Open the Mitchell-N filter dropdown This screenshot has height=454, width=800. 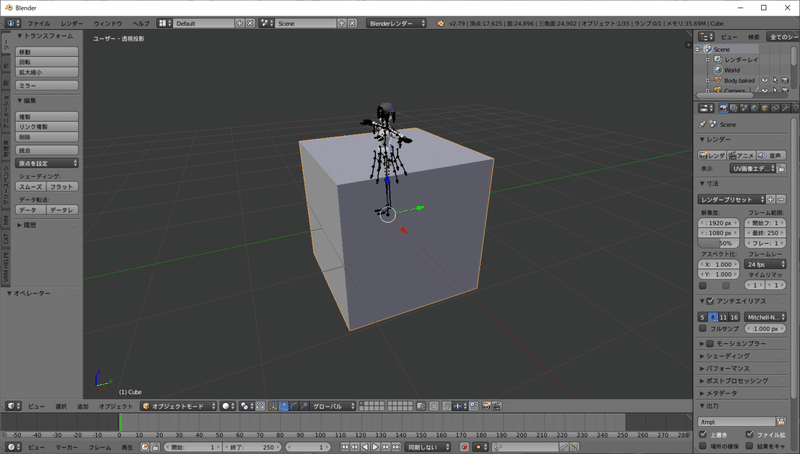tap(765, 317)
